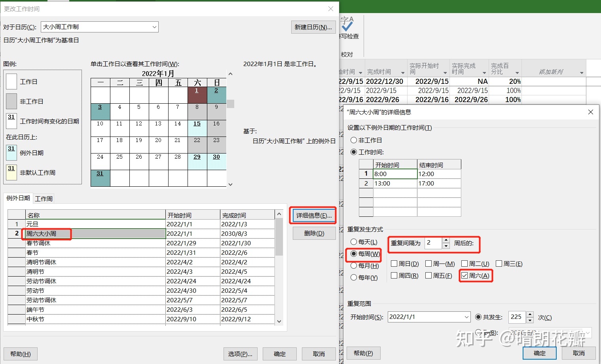The image size is (601, 364).
Task: Open 添加新列 column dropdown
Action: click(582, 73)
